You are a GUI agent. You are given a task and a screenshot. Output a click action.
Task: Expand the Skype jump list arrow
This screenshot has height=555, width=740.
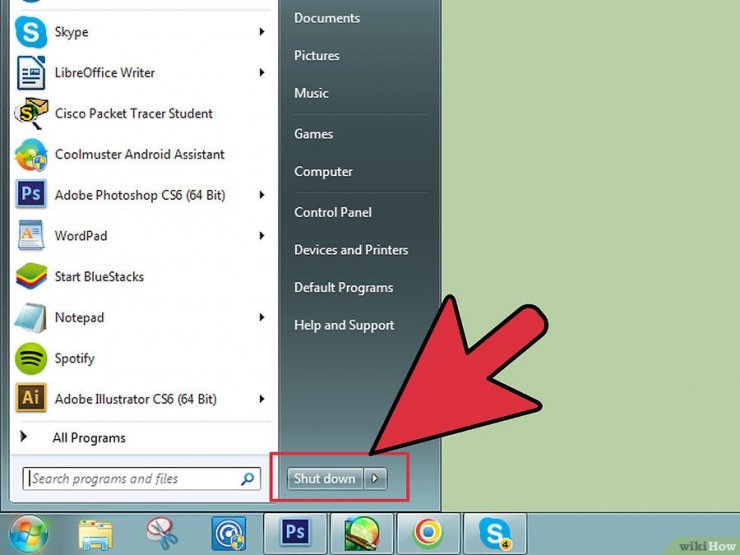[x=262, y=32]
